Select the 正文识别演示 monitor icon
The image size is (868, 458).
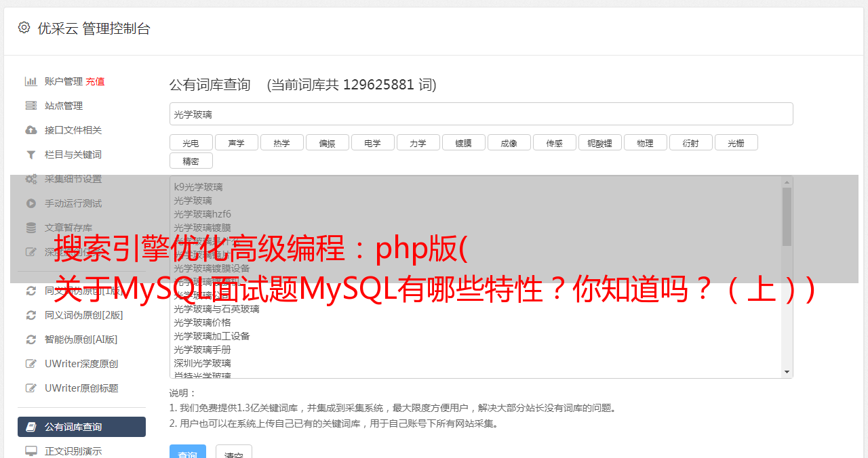point(31,451)
